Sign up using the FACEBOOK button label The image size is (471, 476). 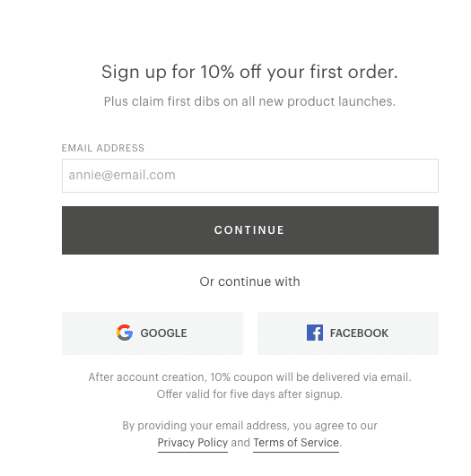point(359,333)
